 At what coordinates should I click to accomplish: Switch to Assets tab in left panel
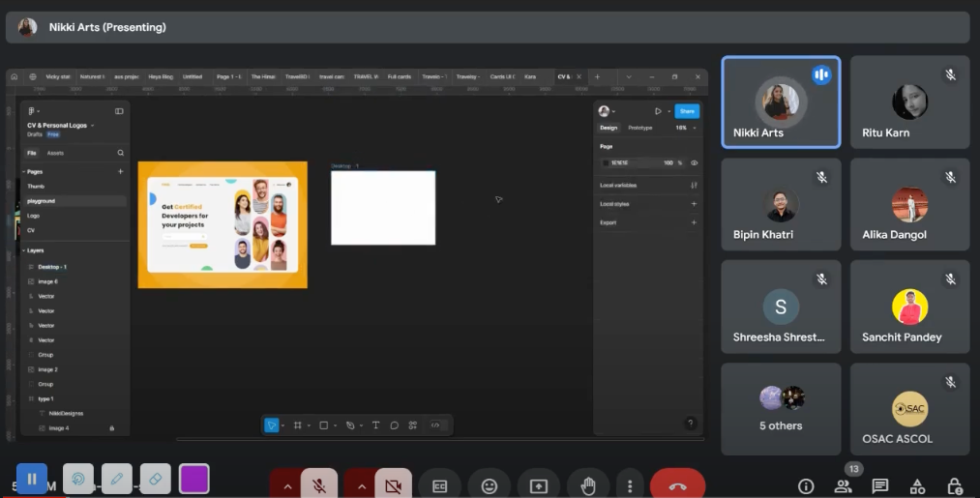tap(55, 153)
